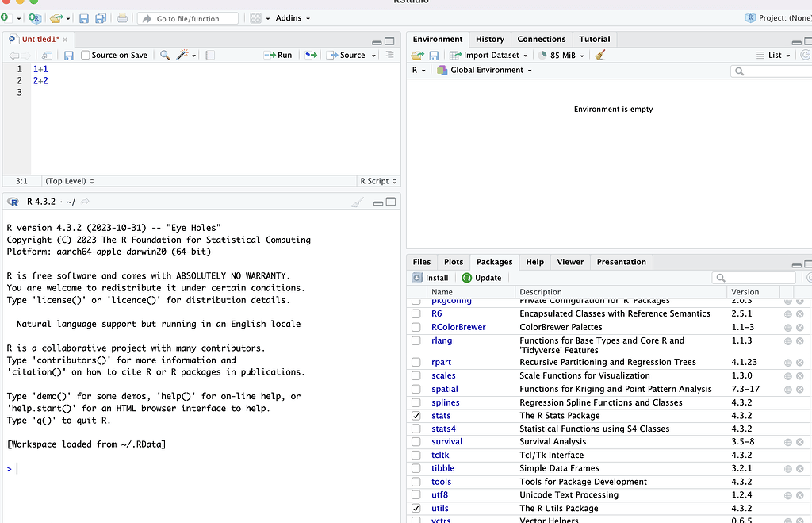Click the Find/Replace magnifier icon
812x523 pixels.
coord(165,55)
